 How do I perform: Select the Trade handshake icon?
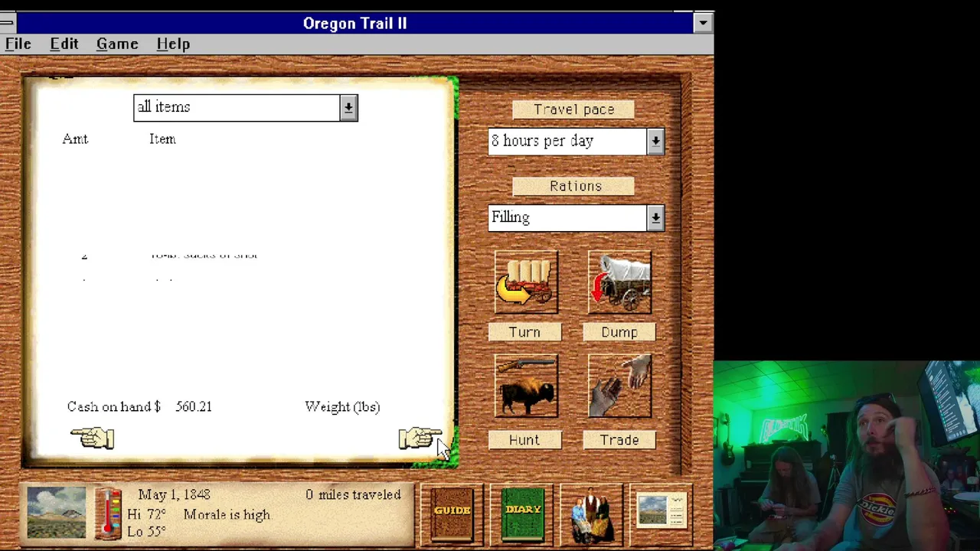coord(619,386)
